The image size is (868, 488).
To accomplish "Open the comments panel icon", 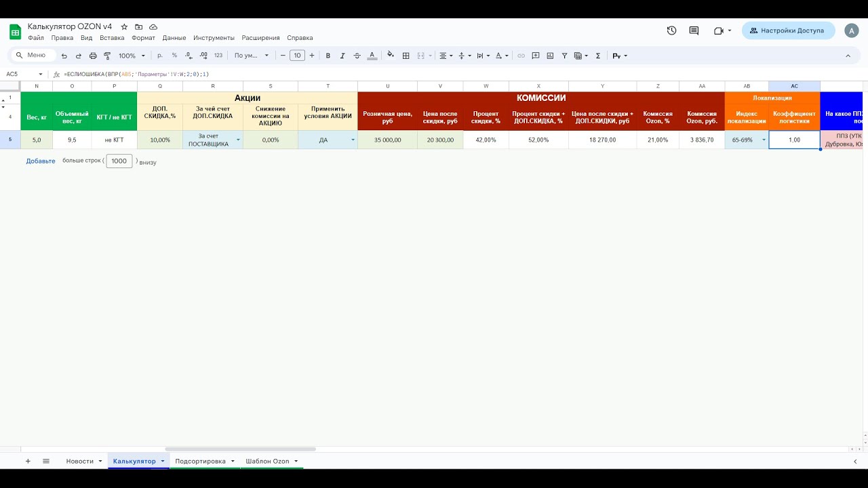I will tap(694, 30).
